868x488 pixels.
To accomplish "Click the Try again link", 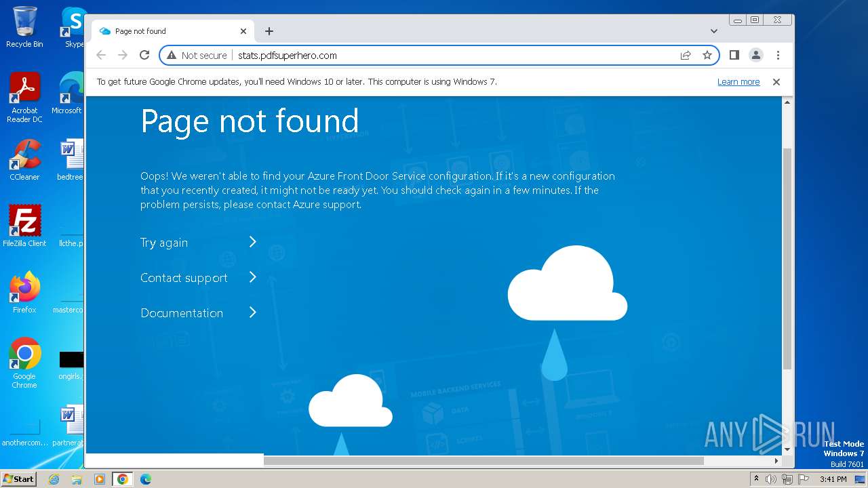I will (164, 243).
